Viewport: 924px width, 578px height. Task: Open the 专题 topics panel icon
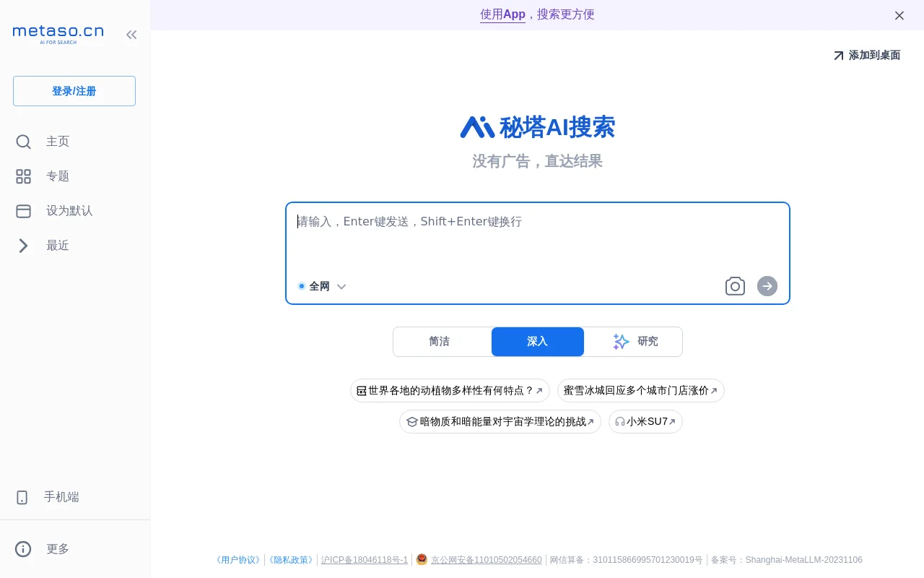point(23,176)
